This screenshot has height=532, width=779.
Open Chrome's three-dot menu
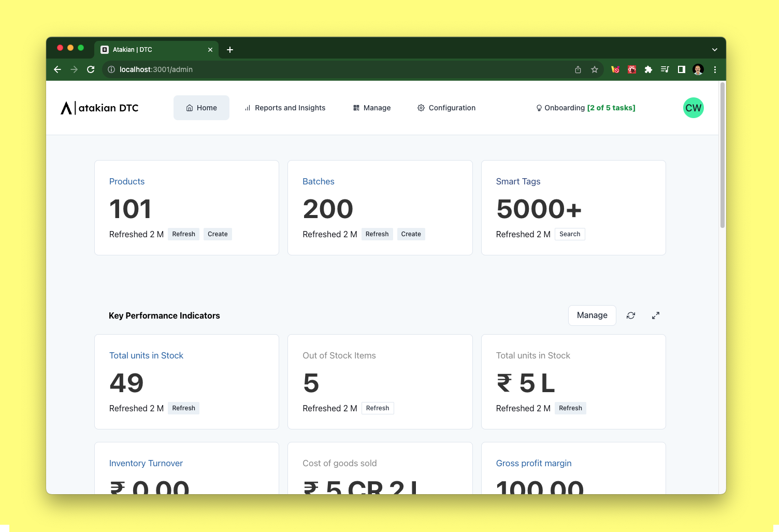[715, 69]
